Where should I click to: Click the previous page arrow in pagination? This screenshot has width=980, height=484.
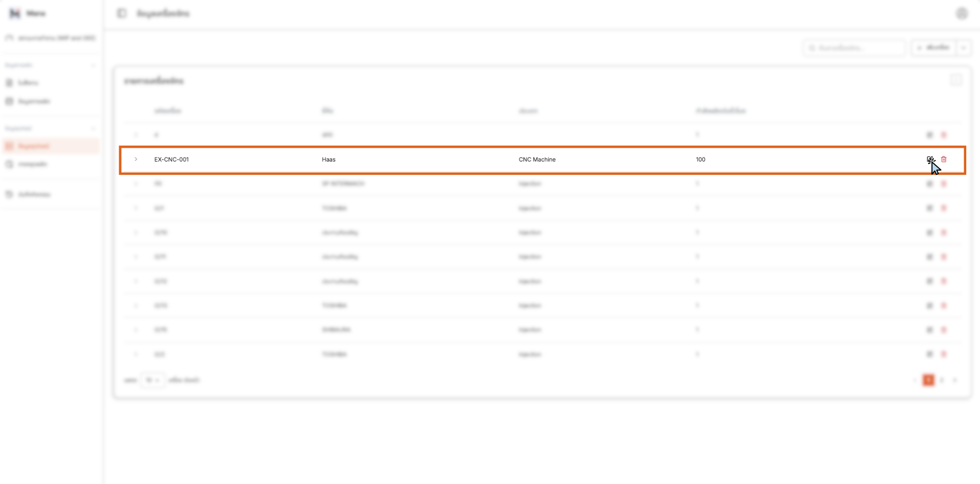[x=915, y=380]
